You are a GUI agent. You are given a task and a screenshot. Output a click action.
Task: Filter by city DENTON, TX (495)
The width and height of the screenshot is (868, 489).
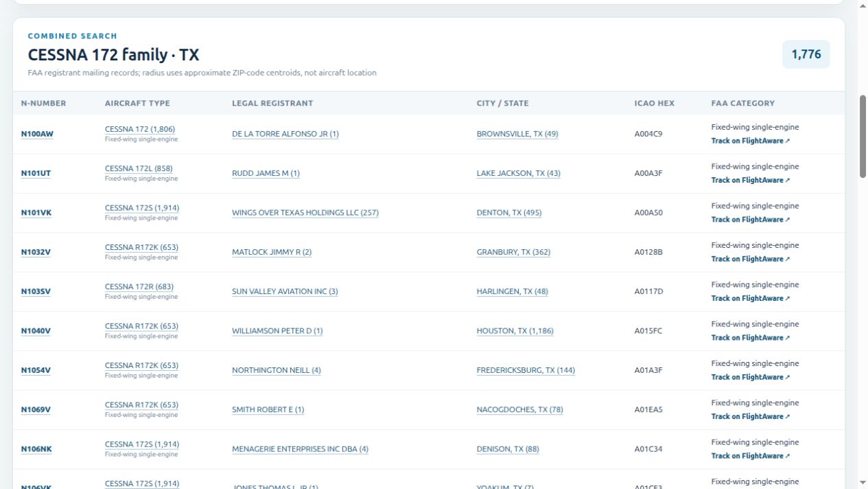point(509,213)
